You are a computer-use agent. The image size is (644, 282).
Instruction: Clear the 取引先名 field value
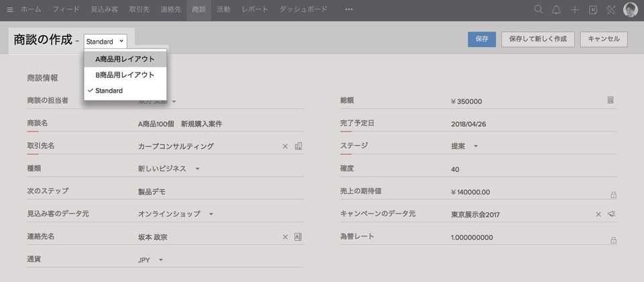click(x=284, y=146)
